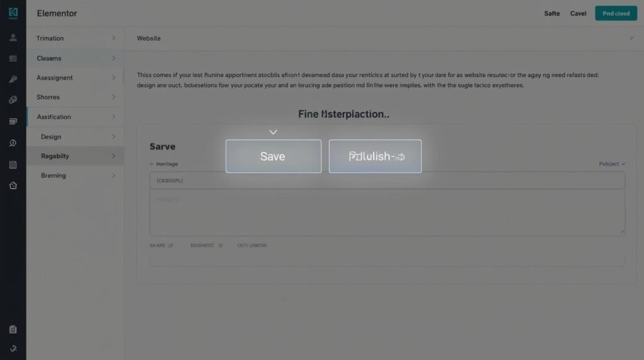644x360 pixels.
Task: Expand the Ragabilty row chevron
Action: pos(113,156)
